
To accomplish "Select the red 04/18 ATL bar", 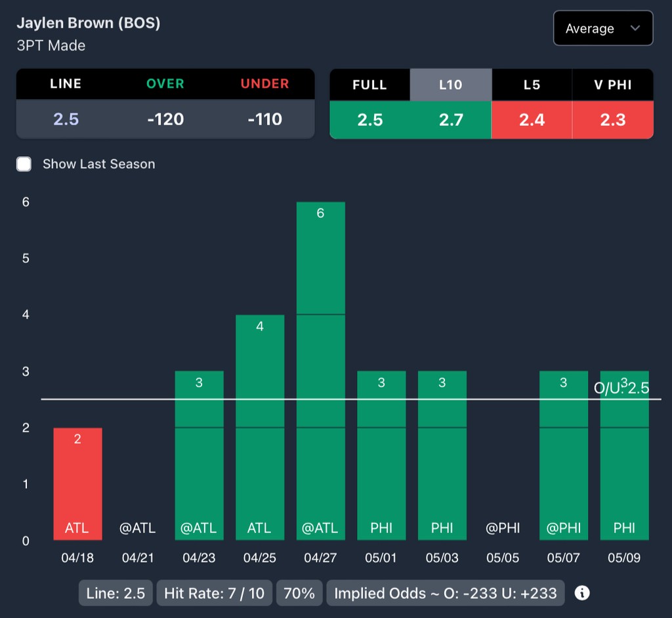I will pyautogui.click(x=77, y=484).
